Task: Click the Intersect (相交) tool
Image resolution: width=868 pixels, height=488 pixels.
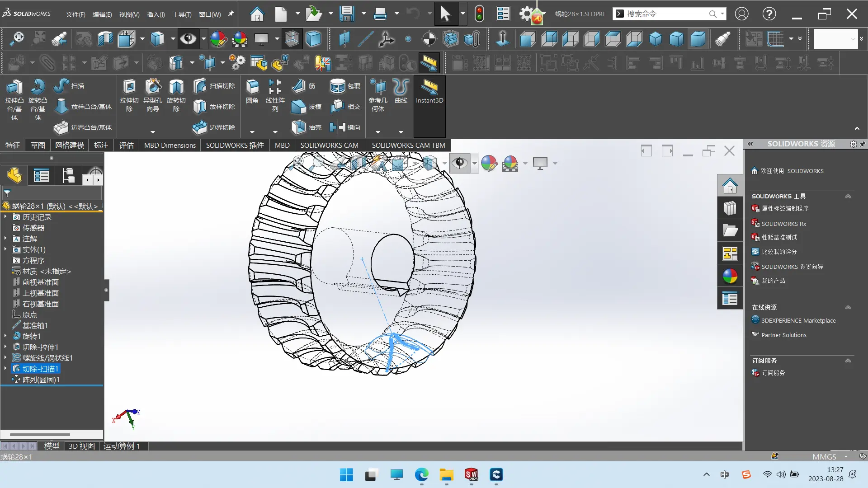Action: click(x=345, y=107)
